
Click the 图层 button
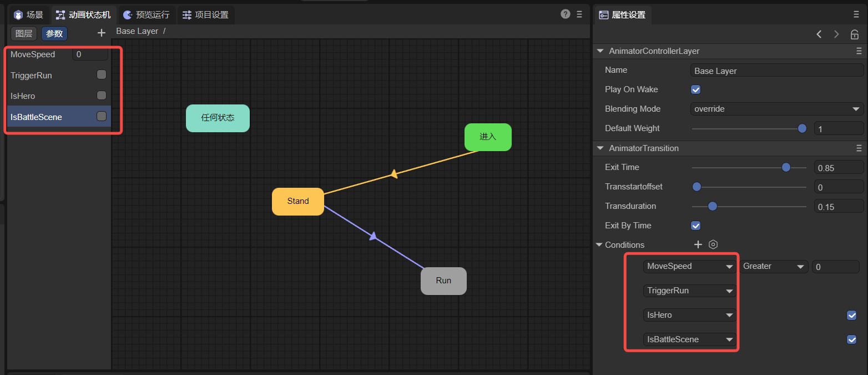point(24,33)
